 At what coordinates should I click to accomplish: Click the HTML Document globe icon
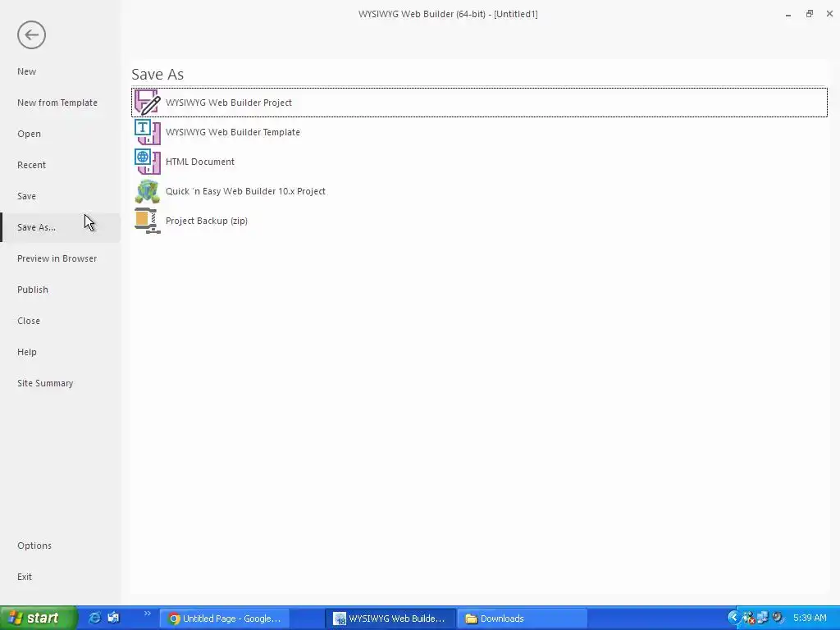click(148, 162)
